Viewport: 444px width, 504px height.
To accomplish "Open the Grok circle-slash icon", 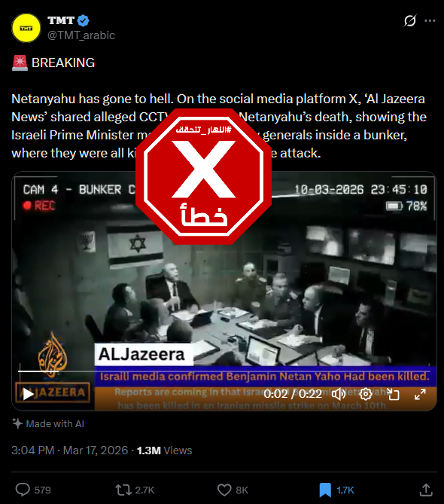I will point(410,21).
